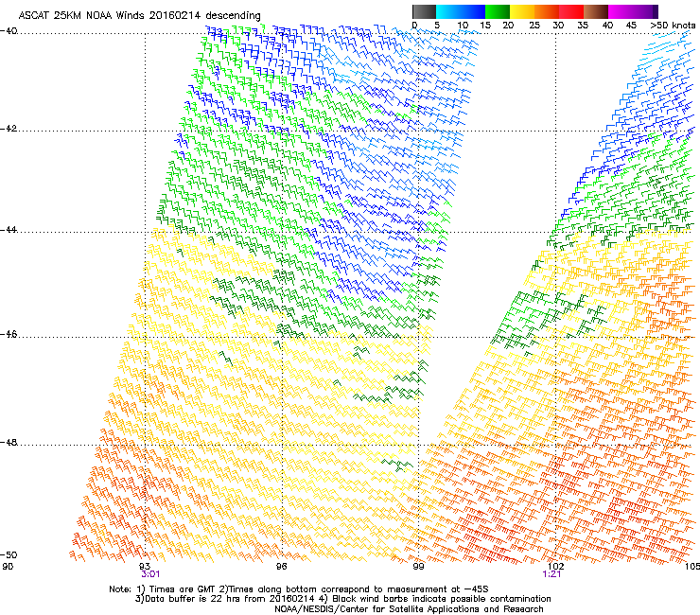Select the cyan 5-10 knots legend segment
This screenshot has height=615, width=700.
pos(448,11)
